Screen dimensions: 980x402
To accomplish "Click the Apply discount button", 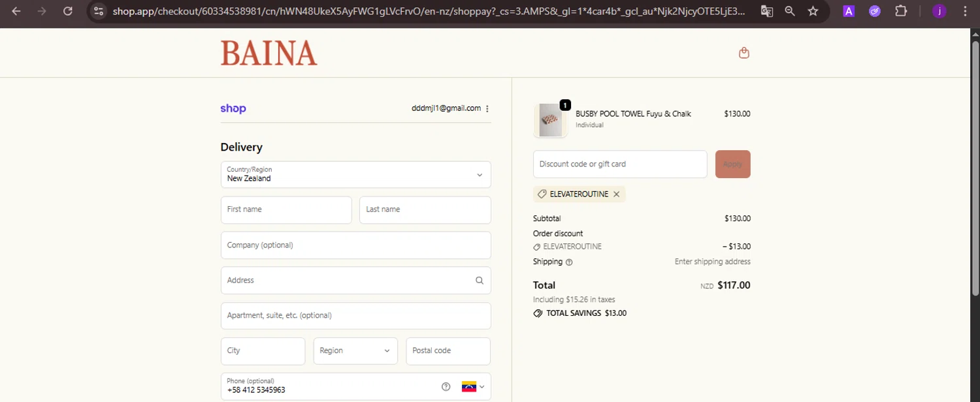I will coord(733,164).
